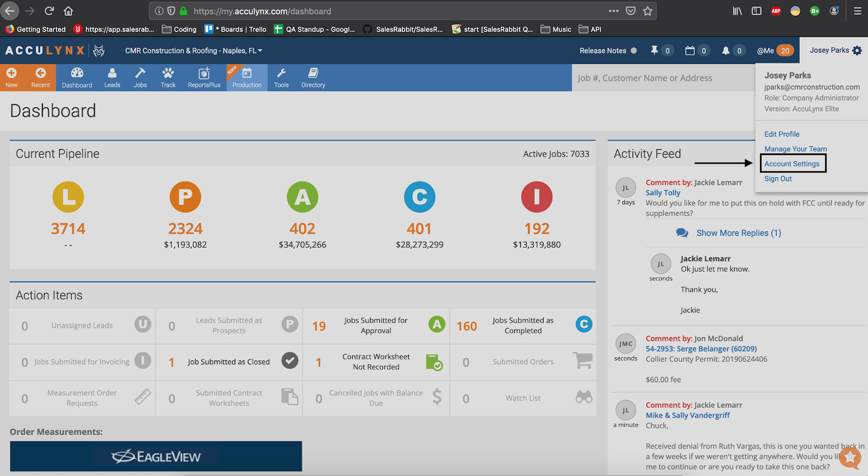
Task: Choose Sign Out from user menu
Action: tap(778, 178)
